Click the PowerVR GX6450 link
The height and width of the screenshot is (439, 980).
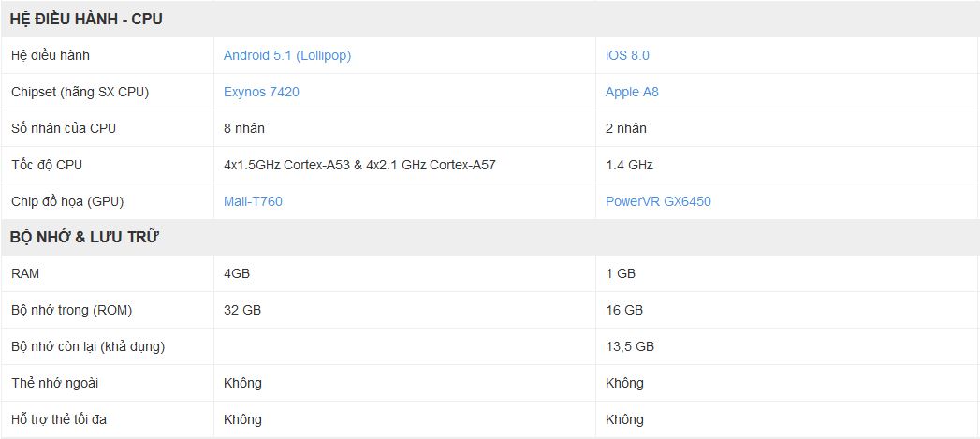tap(658, 201)
